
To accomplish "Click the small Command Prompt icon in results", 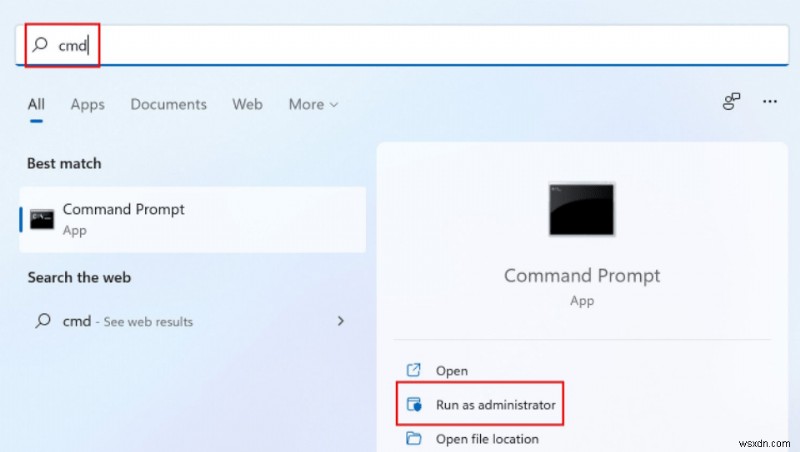I will click(x=42, y=219).
